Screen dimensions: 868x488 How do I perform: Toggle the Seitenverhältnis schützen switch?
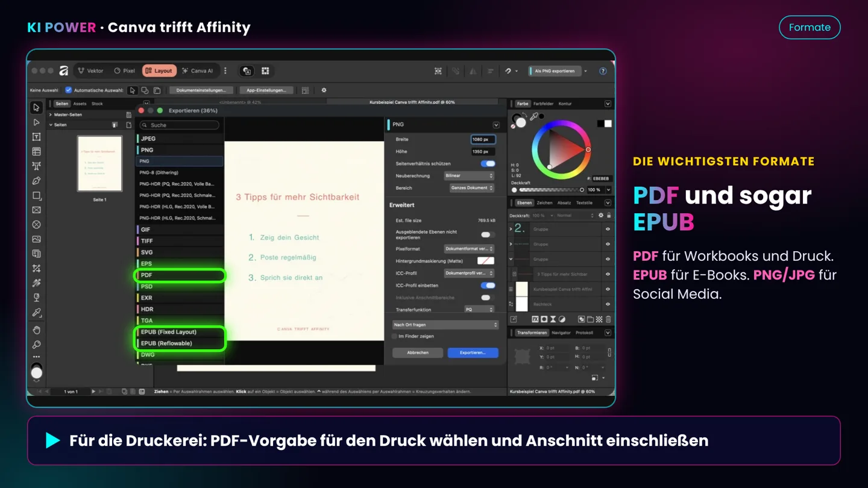coord(488,164)
